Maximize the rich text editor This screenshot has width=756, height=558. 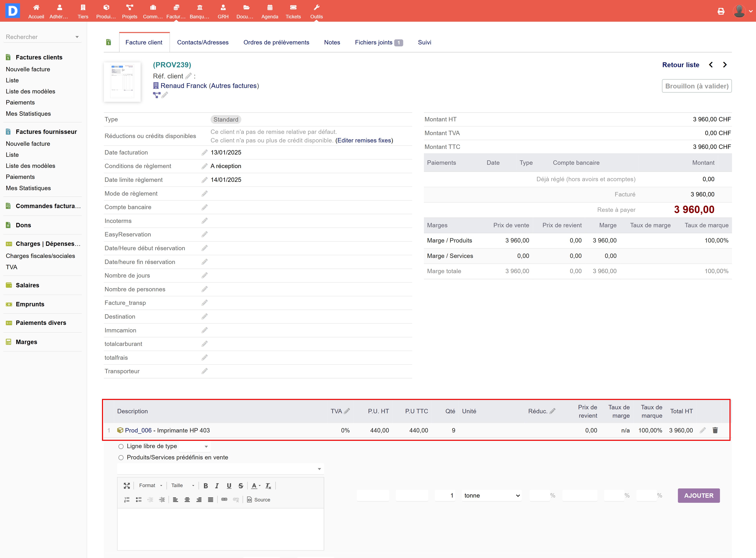tap(127, 486)
